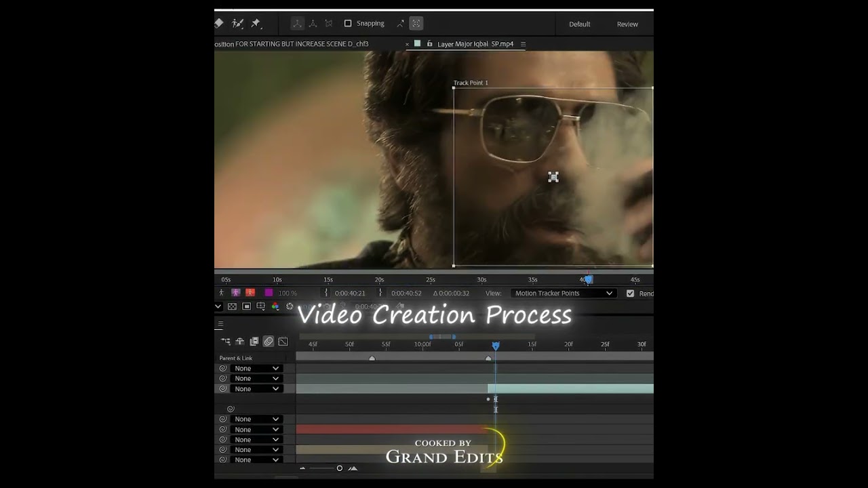Open the Layer panel options menu
This screenshot has width=868, height=488.
[x=523, y=44]
